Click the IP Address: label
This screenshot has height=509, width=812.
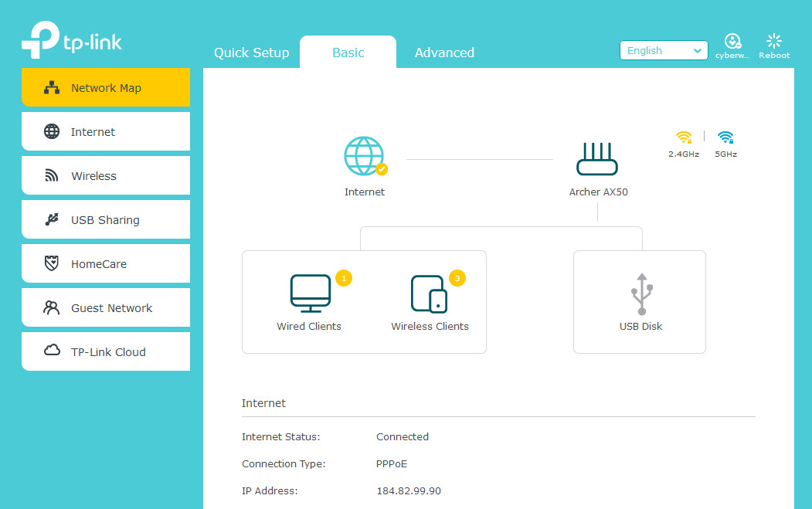point(270,490)
